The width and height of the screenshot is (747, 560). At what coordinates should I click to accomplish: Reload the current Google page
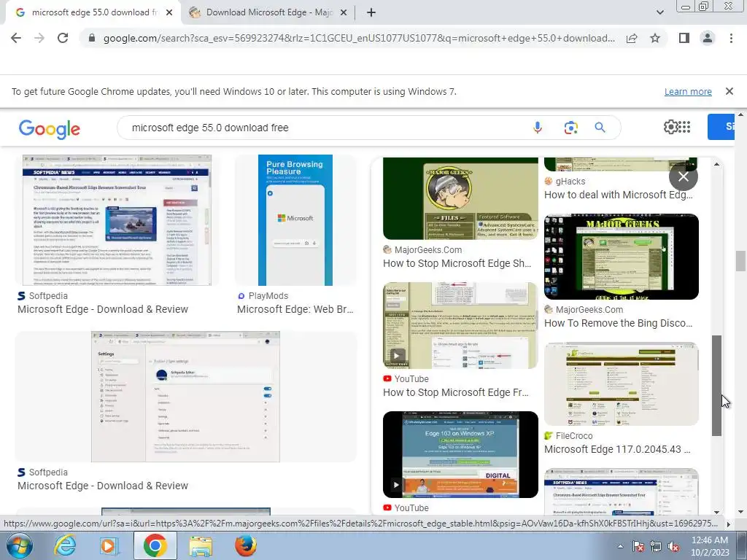[63, 38]
